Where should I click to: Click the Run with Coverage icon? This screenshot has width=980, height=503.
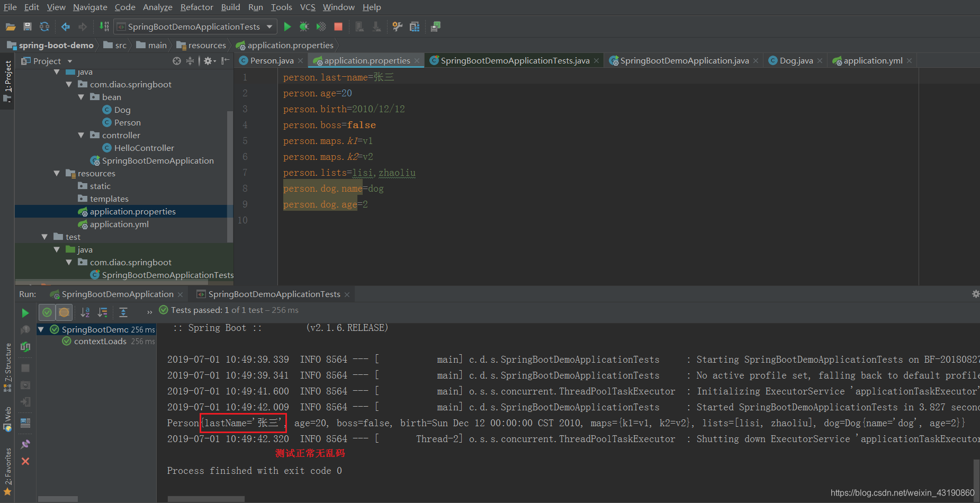coord(321,26)
